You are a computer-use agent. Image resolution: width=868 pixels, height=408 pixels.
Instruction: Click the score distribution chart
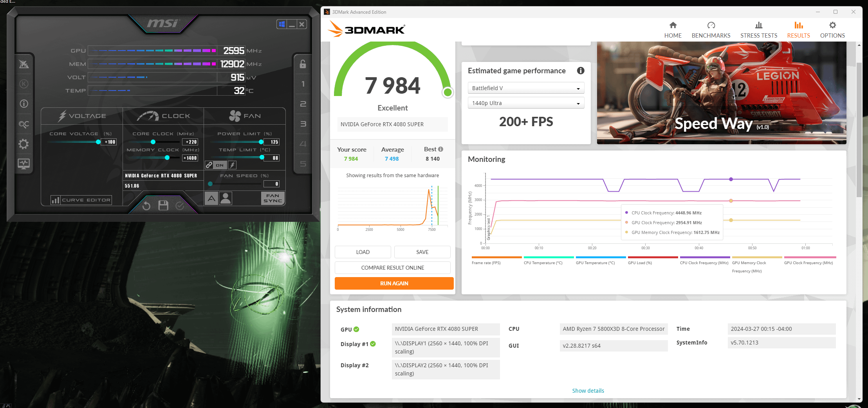[x=392, y=208]
